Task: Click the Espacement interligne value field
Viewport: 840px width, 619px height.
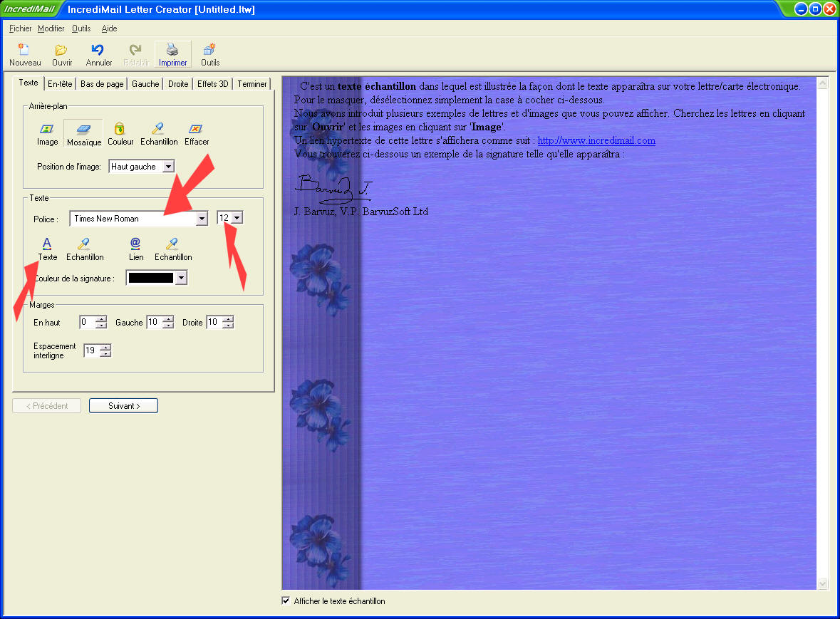Action: tap(92, 350)
